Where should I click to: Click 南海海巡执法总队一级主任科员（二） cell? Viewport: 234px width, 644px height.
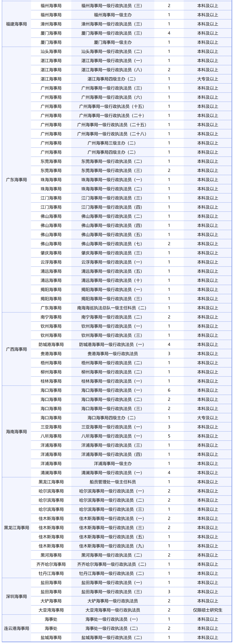tap(113, 308)
